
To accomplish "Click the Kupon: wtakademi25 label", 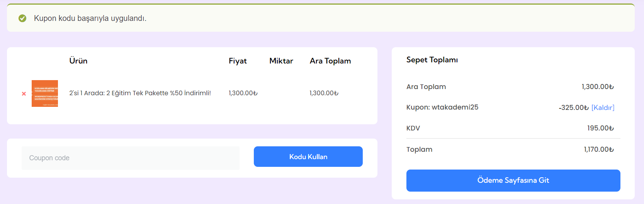I will 442,107.
